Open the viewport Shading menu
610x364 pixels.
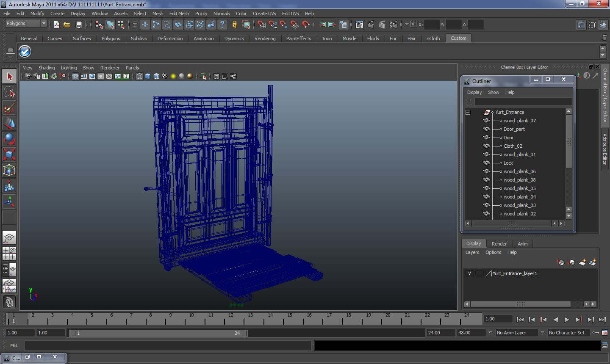point(47,68)
